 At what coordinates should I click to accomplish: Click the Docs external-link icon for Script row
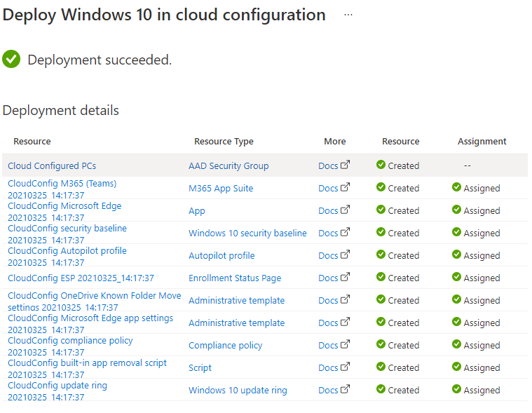point(345,367)
